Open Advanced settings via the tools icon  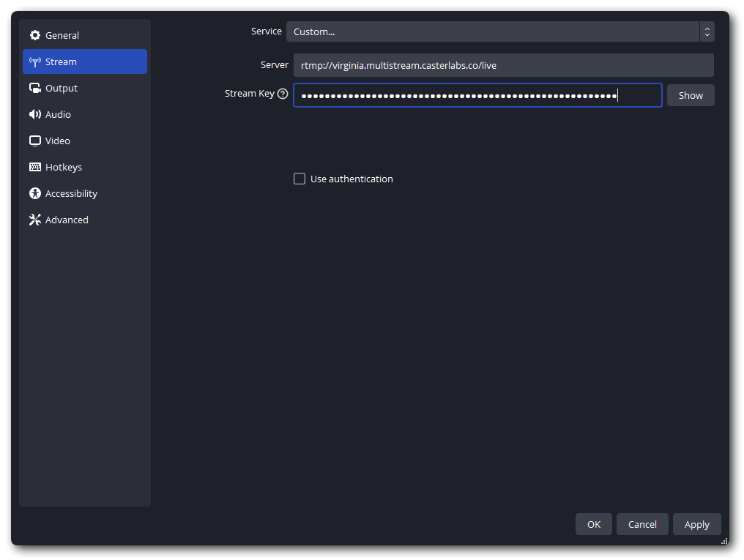pyautogui.click(x=34, y=220)
